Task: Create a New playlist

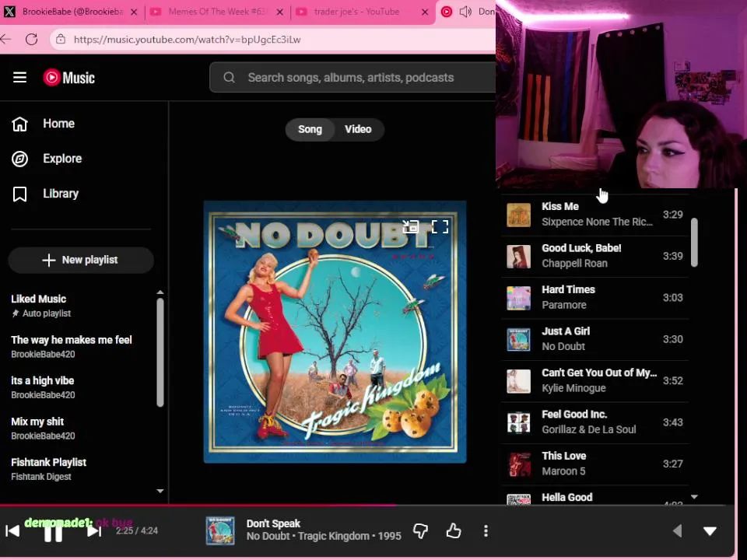Action: (x=80, y=260)
